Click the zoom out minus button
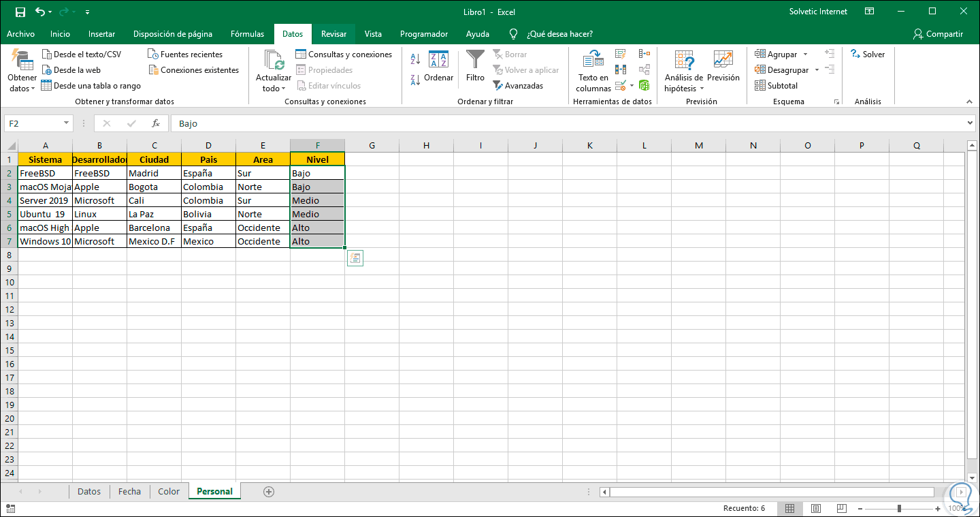The height and width of the screenshot is (517, 980). click(862, 509)
